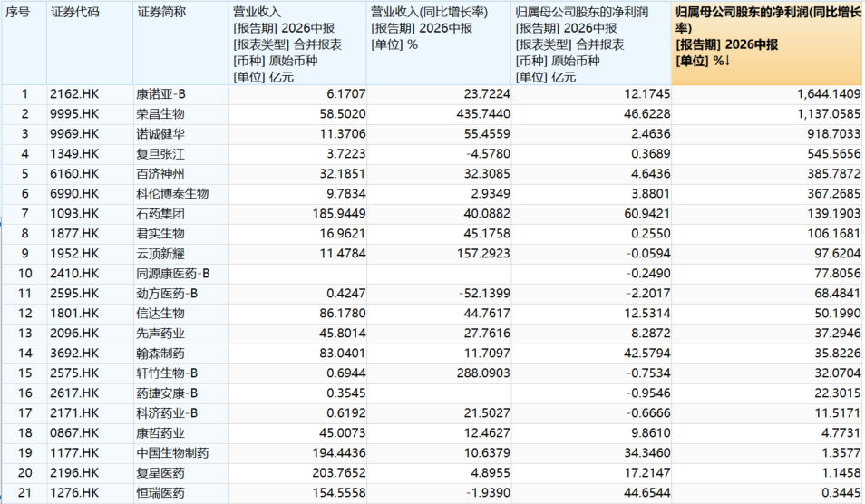Viewport: 865px width, 504px height.
Task: Select stock name 复旦张江
Action: point(160,154)
